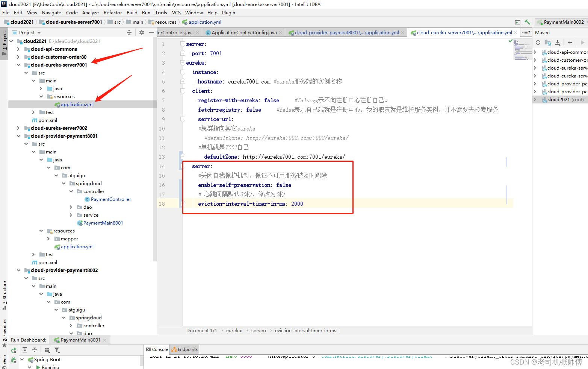This screenshot has height=369, width=588.
Task: Click expand all icon in Run Dashboard
Action: coord(25,350)
